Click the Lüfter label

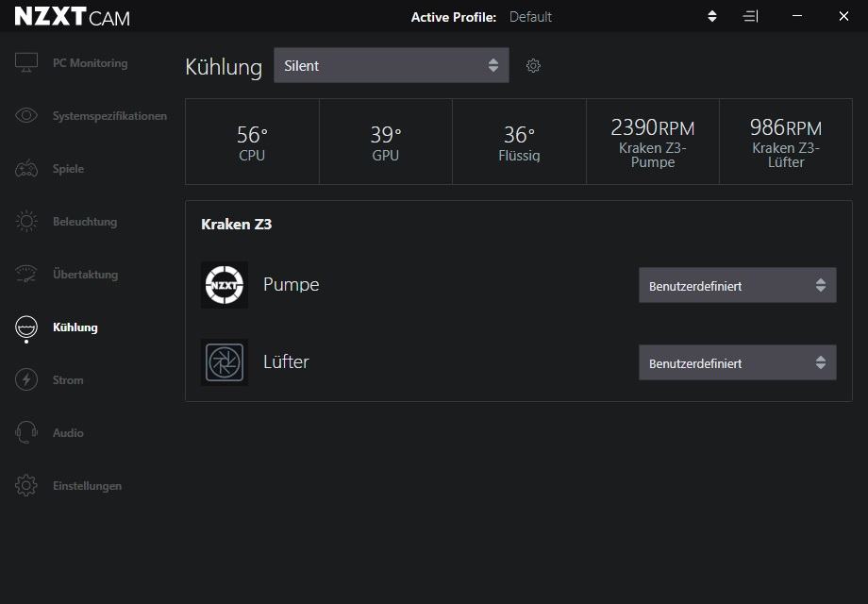(x=286, y=361)
